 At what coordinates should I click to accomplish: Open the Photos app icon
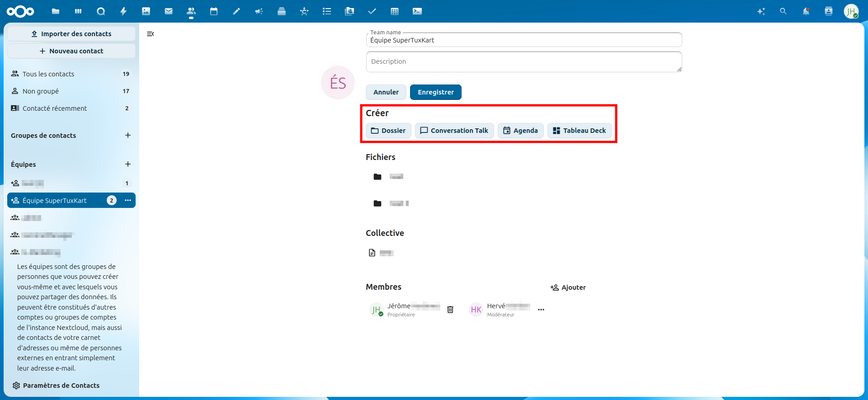point(146,11)
